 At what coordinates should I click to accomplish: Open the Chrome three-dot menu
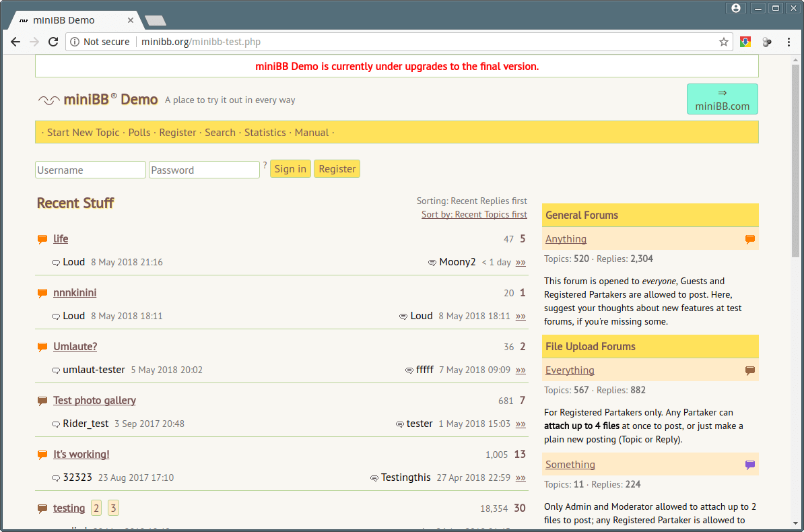click(x=789, y=42)
